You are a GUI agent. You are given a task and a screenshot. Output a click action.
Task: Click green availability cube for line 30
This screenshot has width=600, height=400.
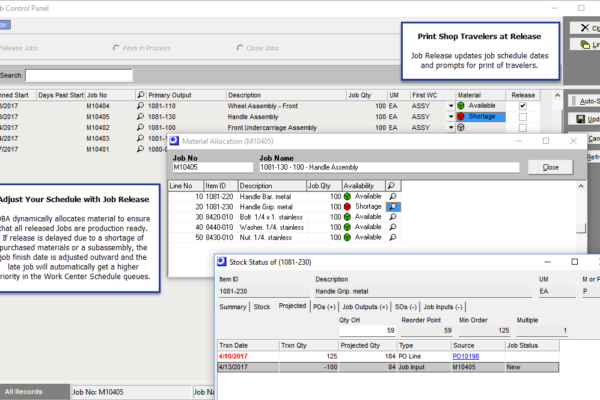(x=347, y=217)
